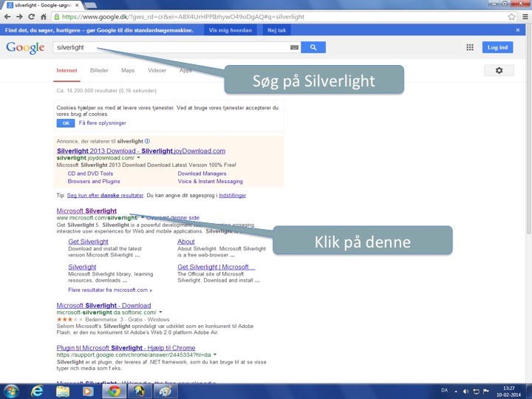Accept cookies with the OK button
Image resolution: width=532 pixels, height=399 pixels.
[66, 123]
